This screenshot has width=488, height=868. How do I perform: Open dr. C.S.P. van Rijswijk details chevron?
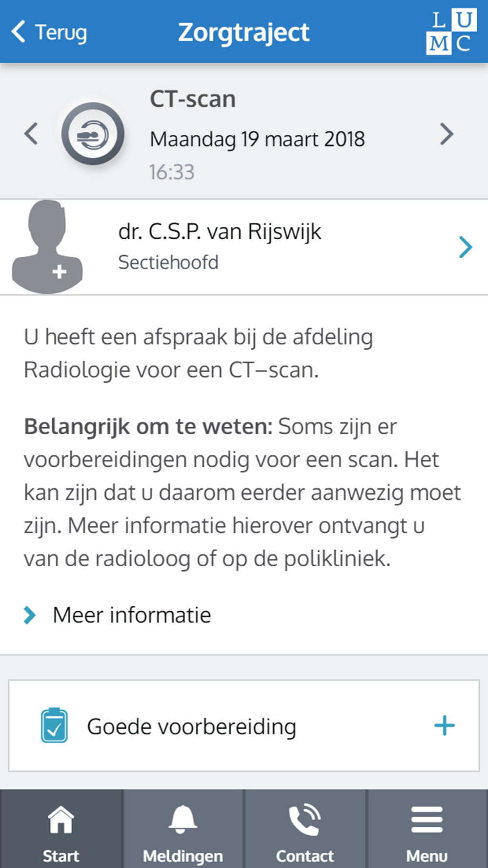(x=466, y=247)
